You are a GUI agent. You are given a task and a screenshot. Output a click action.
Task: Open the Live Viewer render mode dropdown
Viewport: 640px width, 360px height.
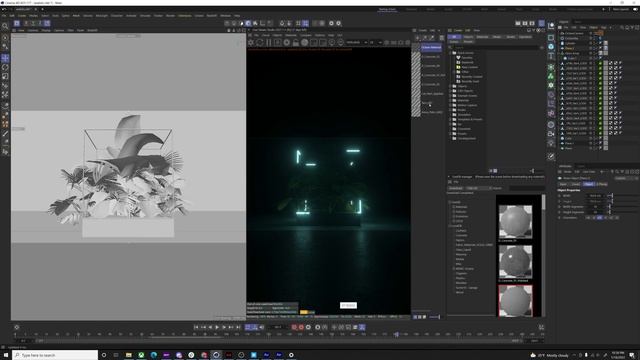(x=357, y=42)
